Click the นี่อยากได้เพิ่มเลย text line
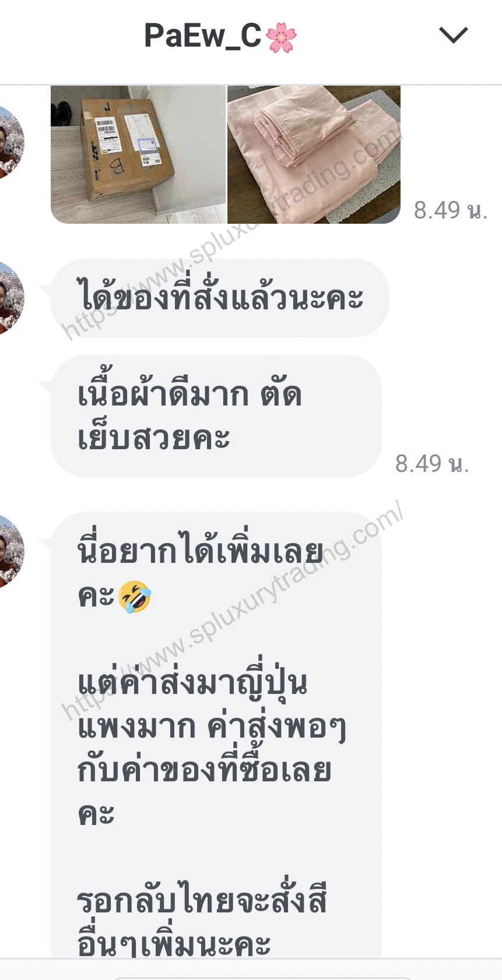 [200, 551]
